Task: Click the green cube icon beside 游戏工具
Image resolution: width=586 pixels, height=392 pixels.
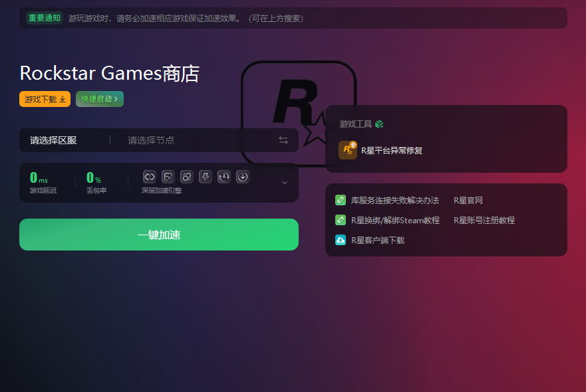Action: click(x=379, y=124)
